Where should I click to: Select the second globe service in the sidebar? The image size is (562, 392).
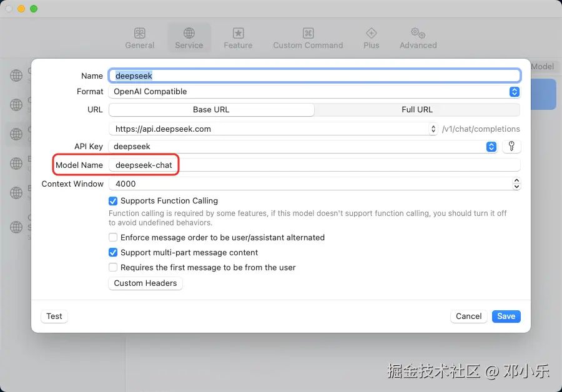pos(16,105)
